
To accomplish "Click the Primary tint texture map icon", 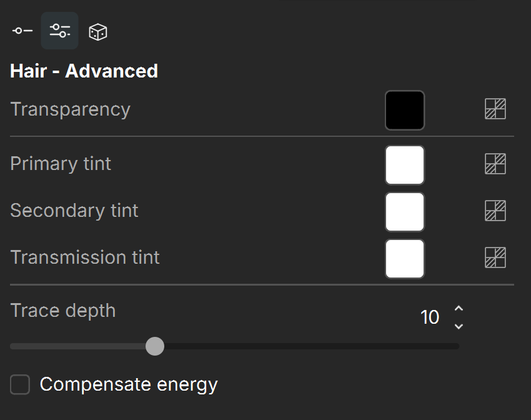I will pyautogui.click(x=495, y=164).
